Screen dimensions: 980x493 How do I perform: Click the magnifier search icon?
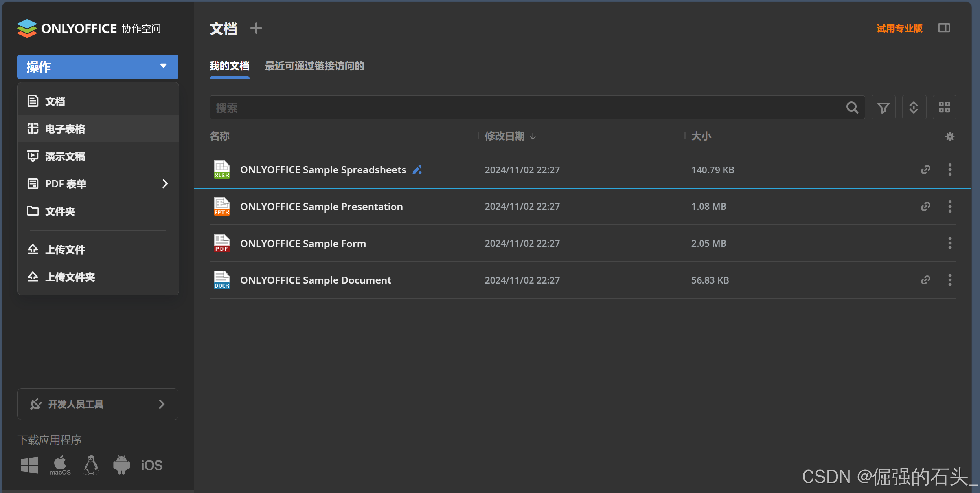click(x=852, y=107)
